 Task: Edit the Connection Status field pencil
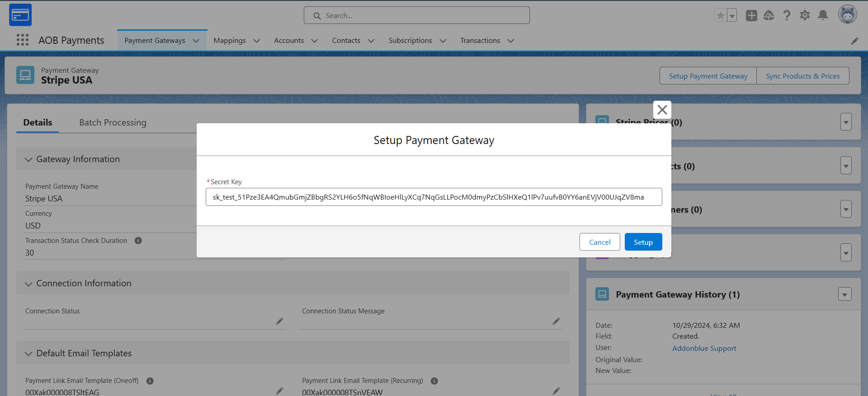pyautogui.click(x=279, y=321)
